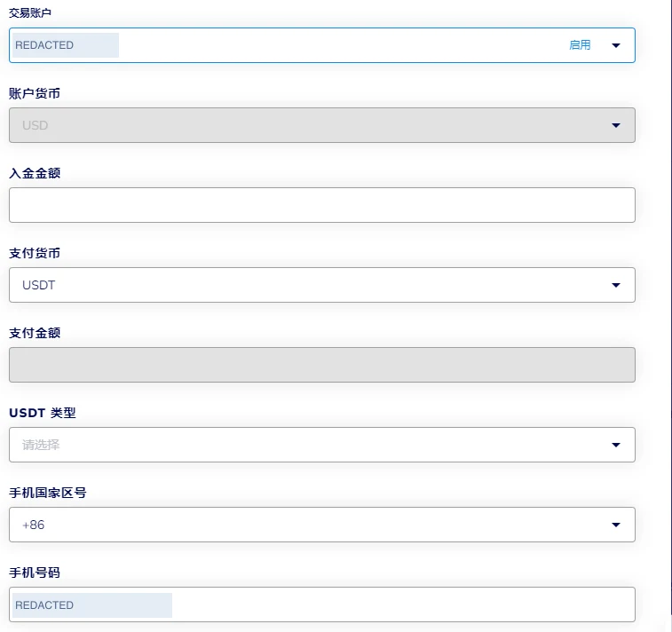The height and width of the screenshot is (632, 672).
Task: Click the 账户货币 dropdown arrow
Action: [x=616, y=125]
